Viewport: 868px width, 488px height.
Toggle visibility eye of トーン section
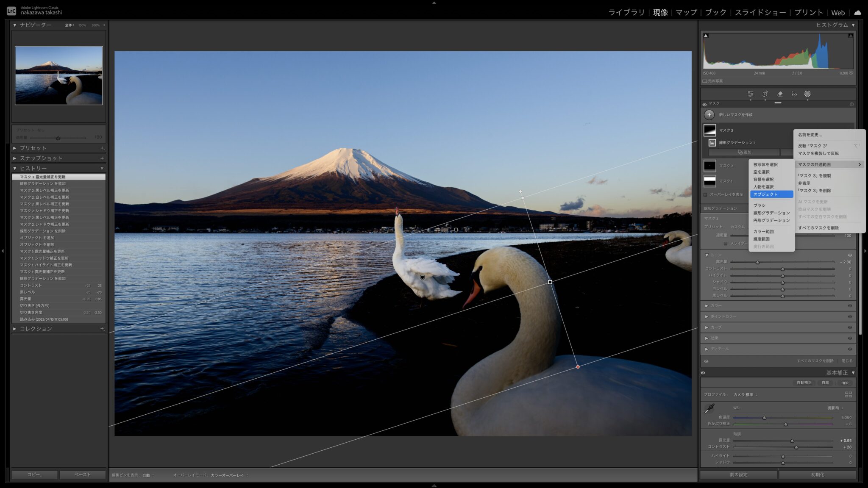pyautogui.click(x=850, y=255)
